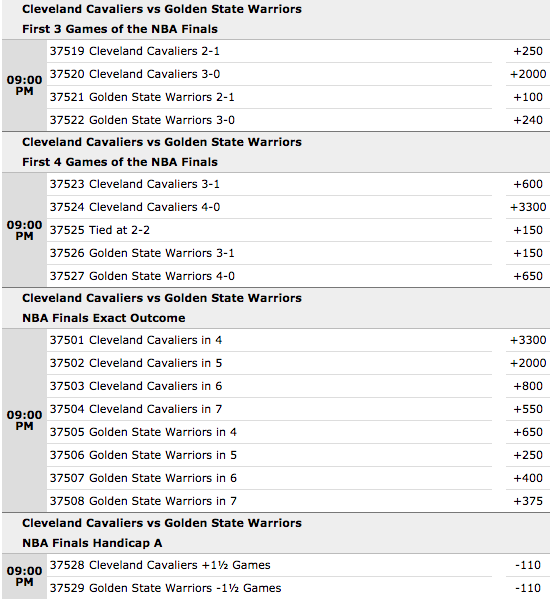The width and height of the screenshot is (550, 599).
Task: Click the NBA Finals Exact Outcome header
Action: [104, 318]
